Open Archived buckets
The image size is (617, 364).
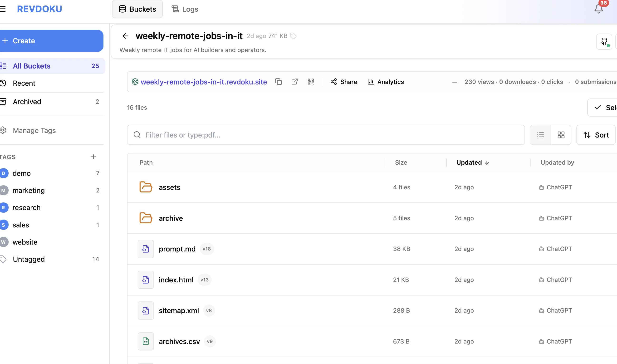(x=52, y=102)
